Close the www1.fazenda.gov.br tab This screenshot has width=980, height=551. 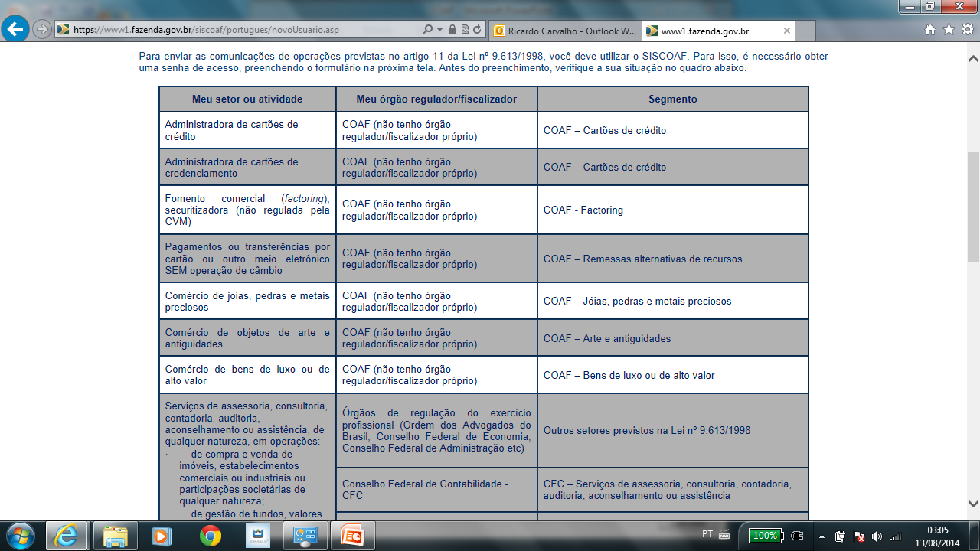tap(786, 31)
